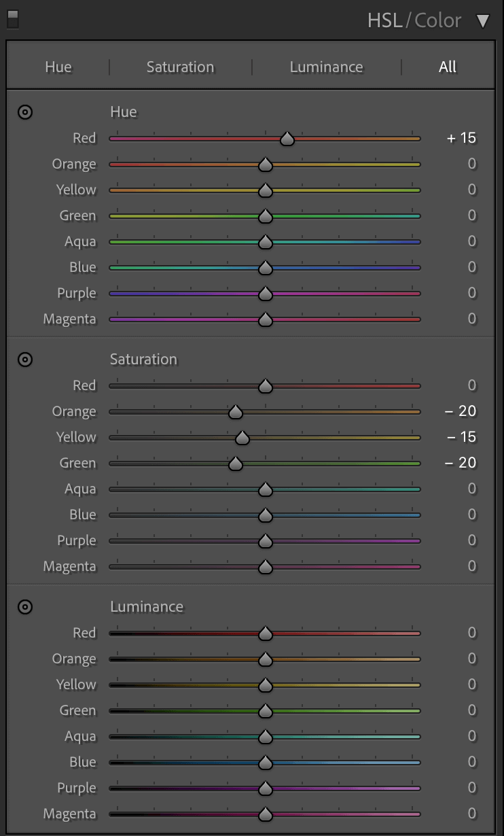The image size is (504, 836).
Task: Collapse the HSL/Color panel triangle
Action: 483,21
